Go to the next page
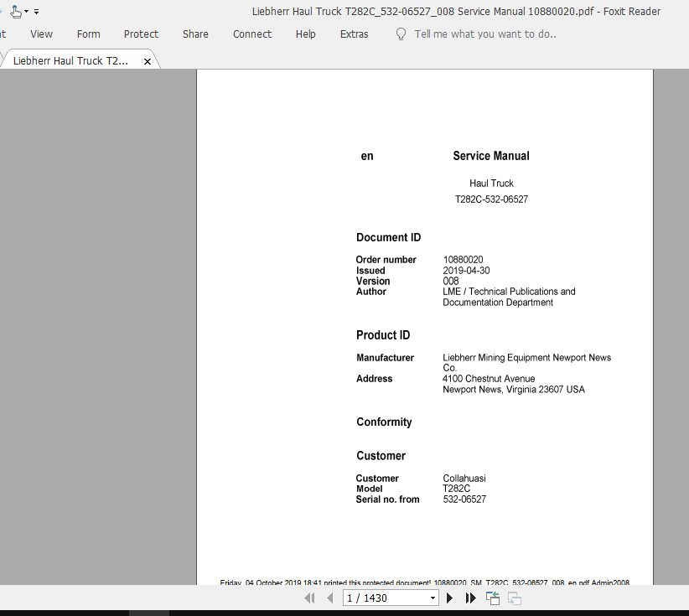The image size is (689, 616). [449, 598]
